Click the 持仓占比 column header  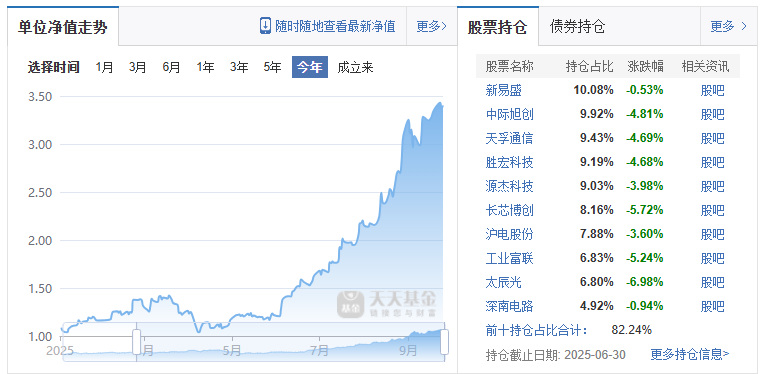589,66
